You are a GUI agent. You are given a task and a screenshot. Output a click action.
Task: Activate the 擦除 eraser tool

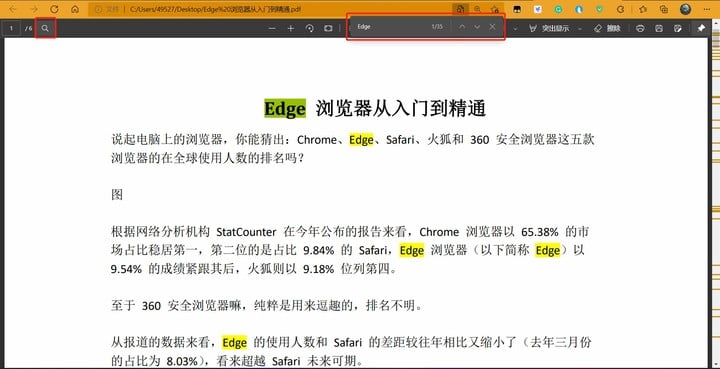point(607,28)
